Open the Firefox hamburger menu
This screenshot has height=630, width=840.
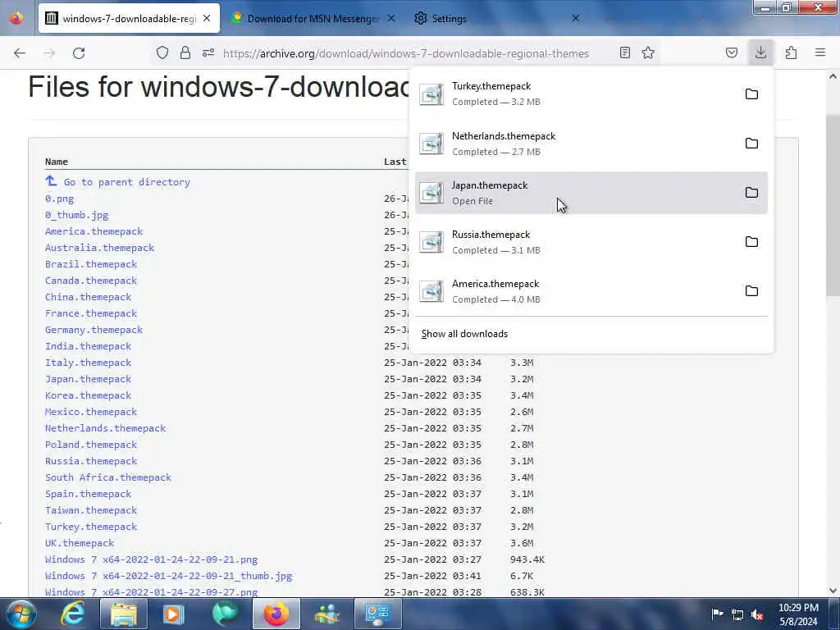coord(820,52)
